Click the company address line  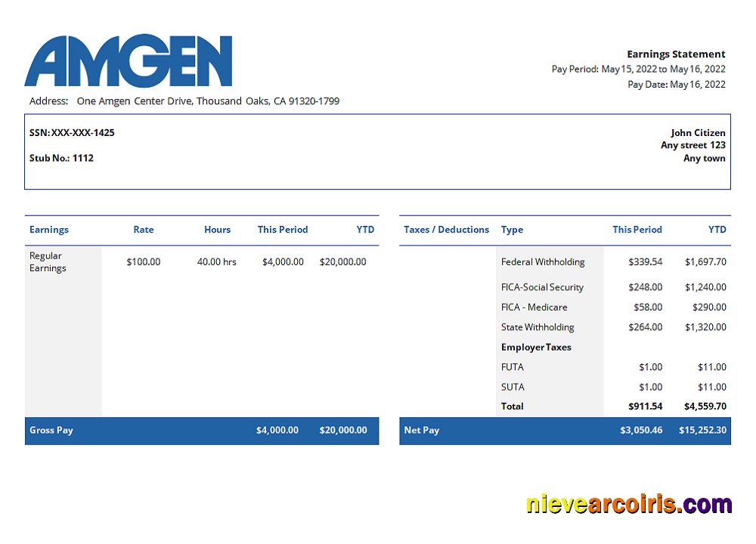click(x=185, y=100)
